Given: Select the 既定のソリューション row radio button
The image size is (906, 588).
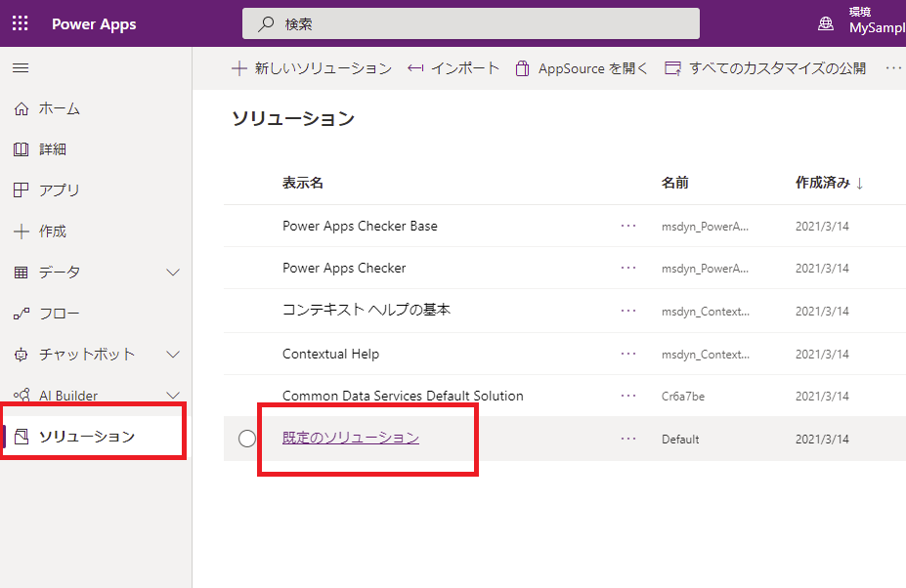Looking at the screenshot, I should coord(247,439).
